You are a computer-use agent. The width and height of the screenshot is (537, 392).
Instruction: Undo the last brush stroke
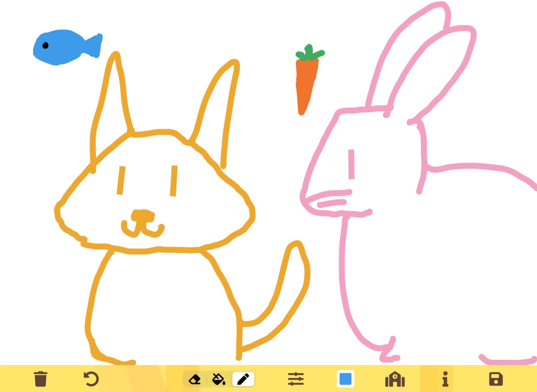[x=91, y=379]
